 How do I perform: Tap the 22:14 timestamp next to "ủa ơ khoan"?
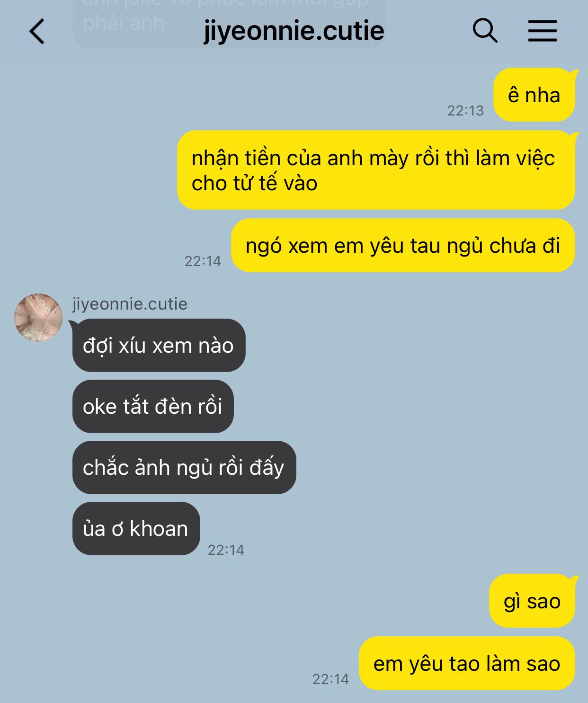(226, 550)
